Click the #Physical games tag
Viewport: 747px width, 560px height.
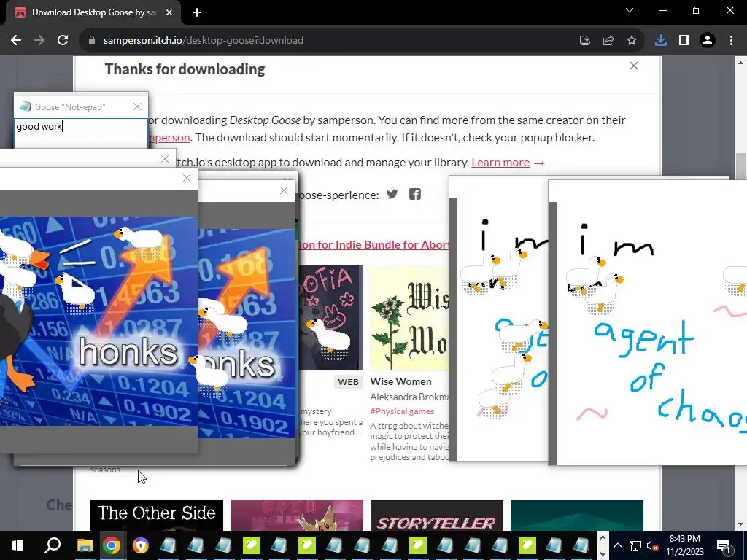tap(402, 411)
